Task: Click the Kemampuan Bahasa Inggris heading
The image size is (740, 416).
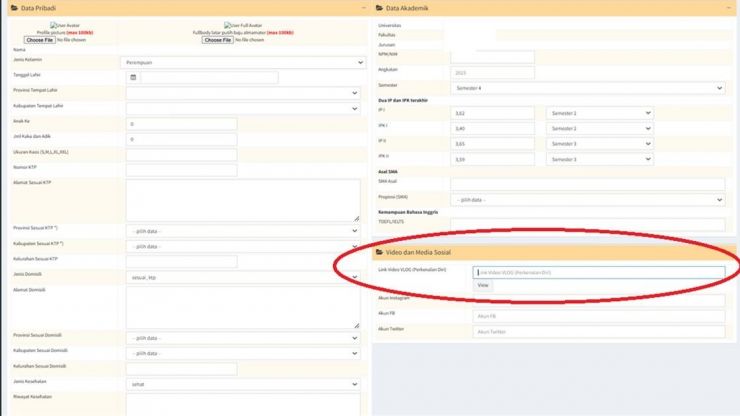Action: point(408,212)
